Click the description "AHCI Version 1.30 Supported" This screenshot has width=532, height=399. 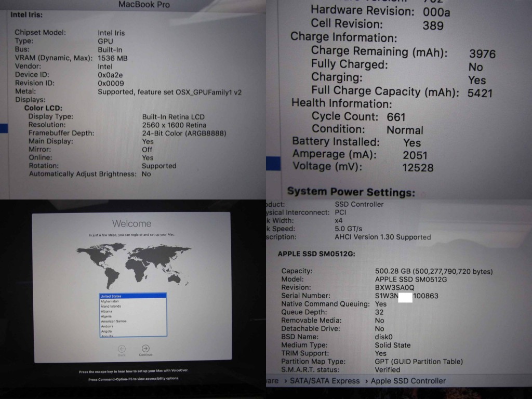point(383,237)
